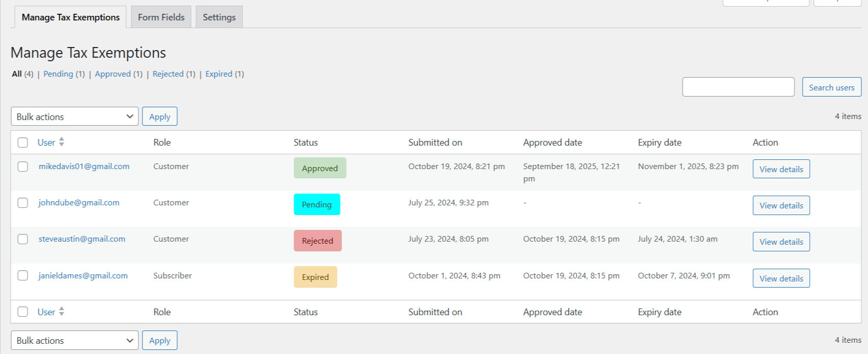Show only Rejected exemptions
868x354 pixels.
[168, 74]
